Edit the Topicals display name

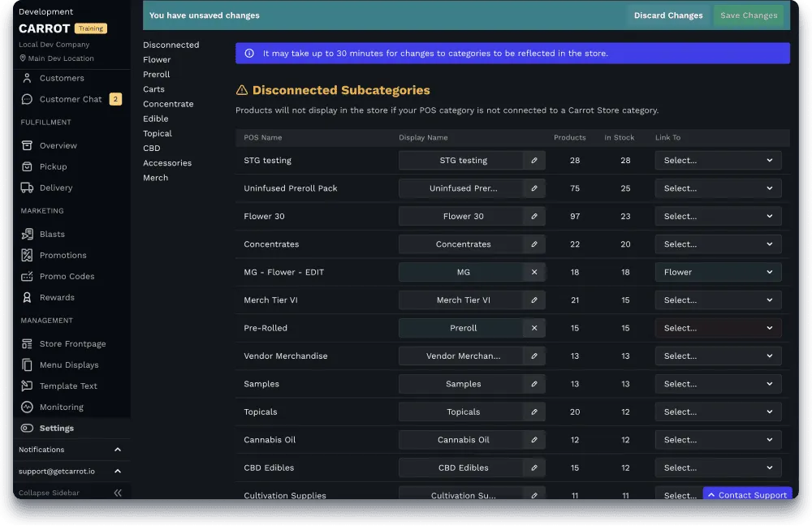534,412
